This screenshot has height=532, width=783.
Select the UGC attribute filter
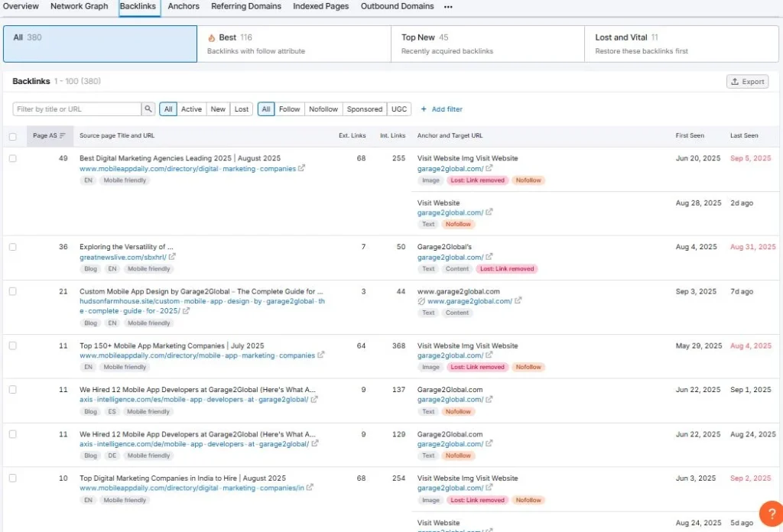click(399, 109)
